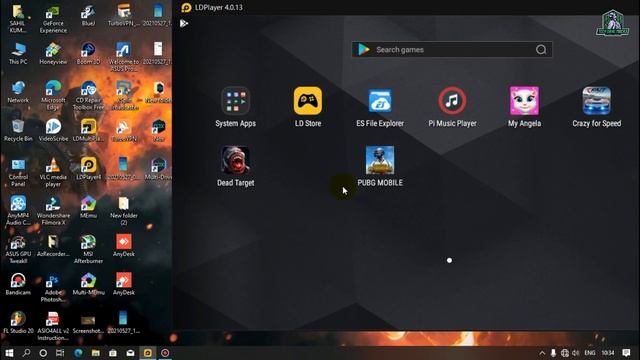The width and height of the screenshot is (640, 360).
Task: Open My Angela game
Action: pos(524,101)
